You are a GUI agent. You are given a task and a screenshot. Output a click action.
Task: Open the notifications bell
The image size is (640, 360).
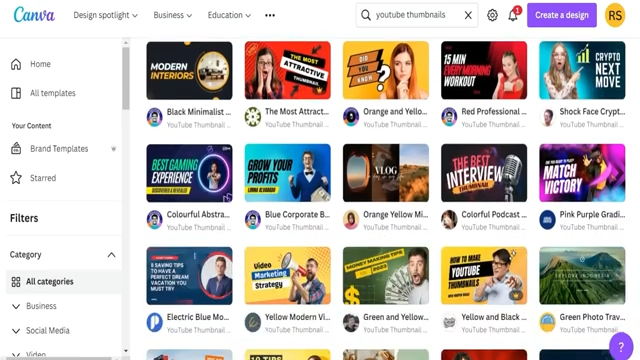point(513,16)
